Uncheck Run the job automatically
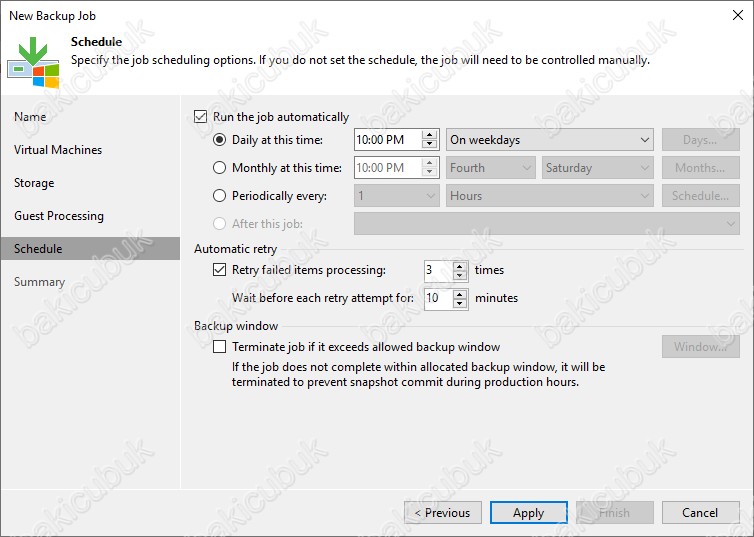 (201, 117)
